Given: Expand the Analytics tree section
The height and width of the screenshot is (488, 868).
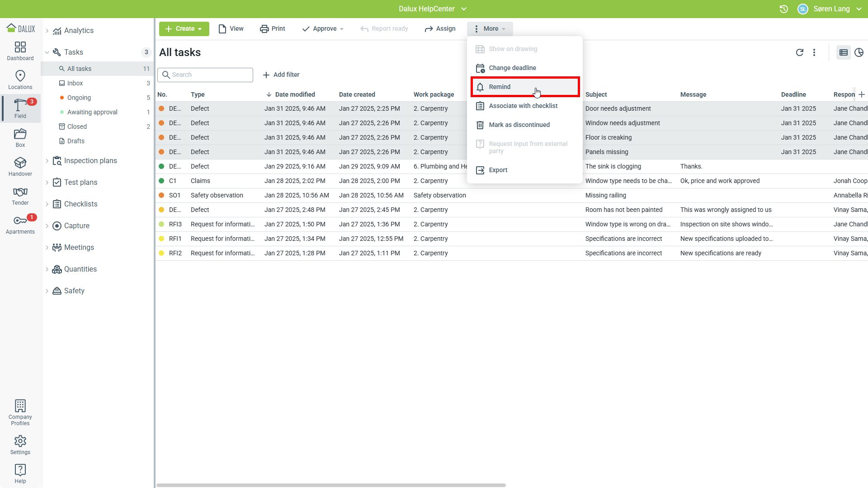Looking at the screenshot, I should [x=47, y=31].
